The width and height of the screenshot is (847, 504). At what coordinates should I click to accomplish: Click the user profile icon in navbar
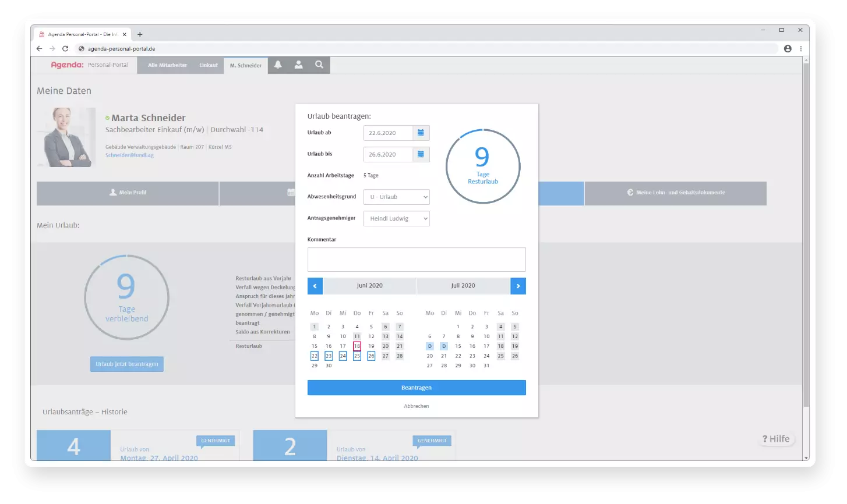click(x=298, y=65)
